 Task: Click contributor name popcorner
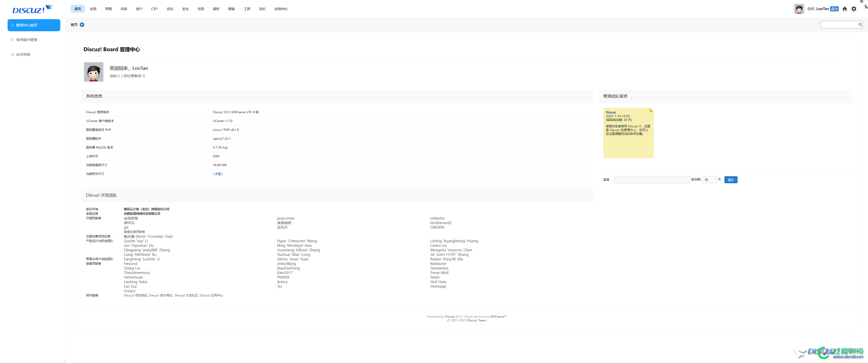[286, 218]
